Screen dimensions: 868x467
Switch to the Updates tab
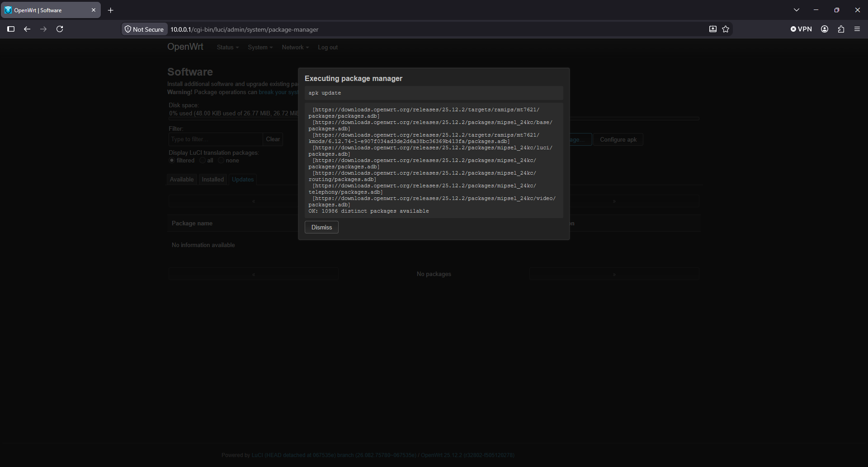243,179
